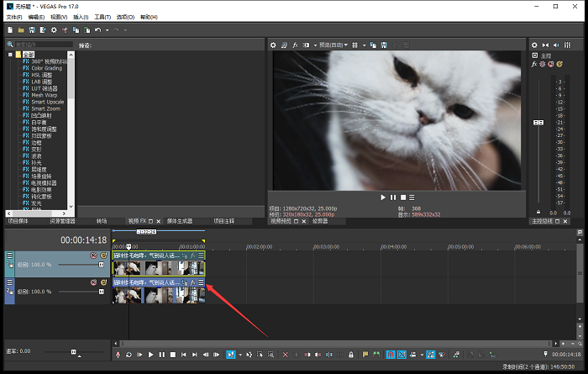Image resolution: width=588 pixels, height=374 pixels.
Task: Solo video track 2
Action: (103, 282)
